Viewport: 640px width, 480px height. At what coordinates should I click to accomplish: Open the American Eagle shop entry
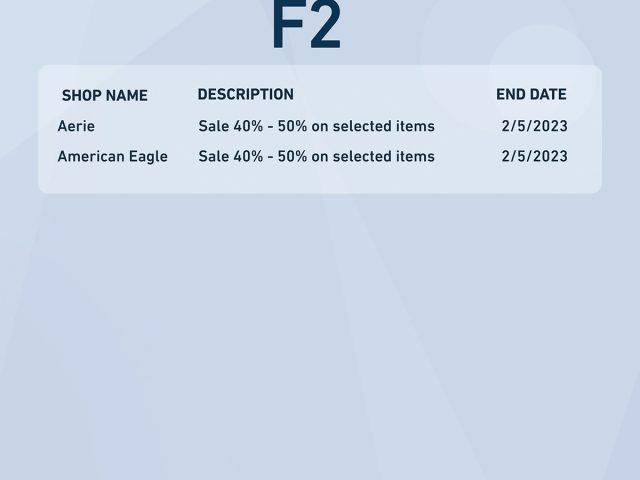click(x=113, y=157)
